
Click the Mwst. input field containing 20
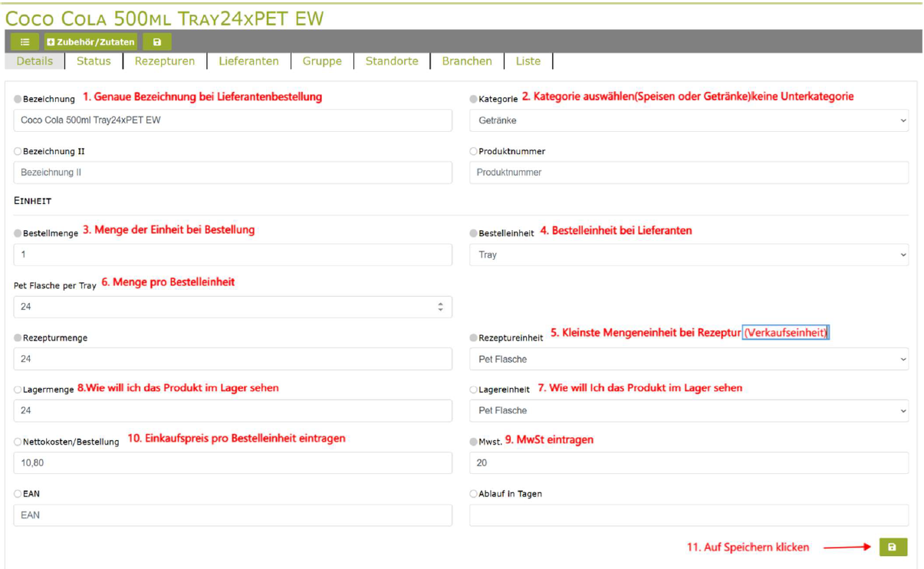click(x=689, y=462)
